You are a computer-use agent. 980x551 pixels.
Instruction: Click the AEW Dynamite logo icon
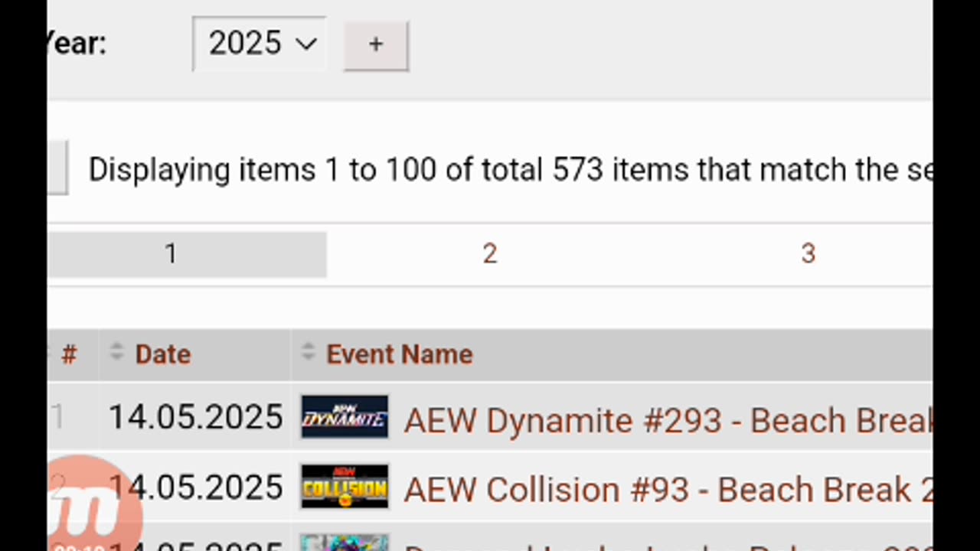coord(345,417)
